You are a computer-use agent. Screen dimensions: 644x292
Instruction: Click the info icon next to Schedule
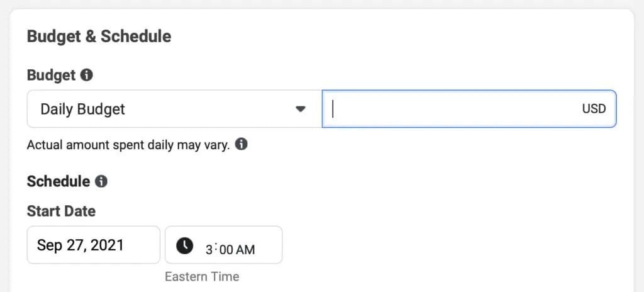tap(101, 182)
